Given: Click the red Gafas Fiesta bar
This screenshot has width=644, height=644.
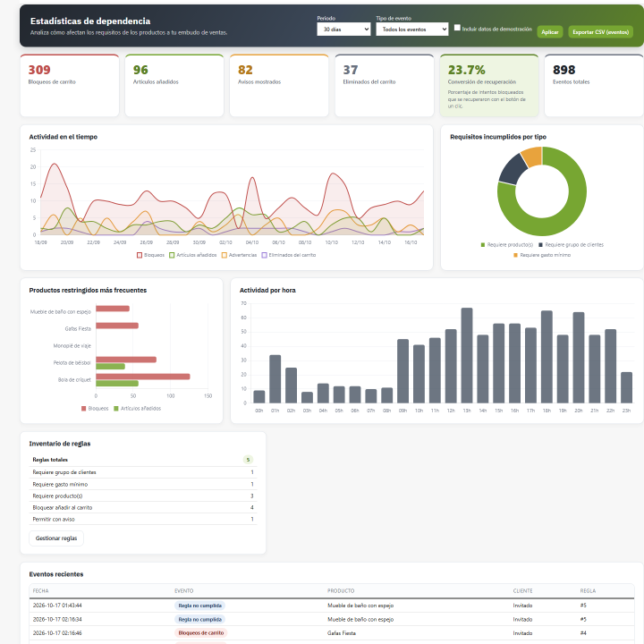Looking at the screenshot, I should (117, 326).
